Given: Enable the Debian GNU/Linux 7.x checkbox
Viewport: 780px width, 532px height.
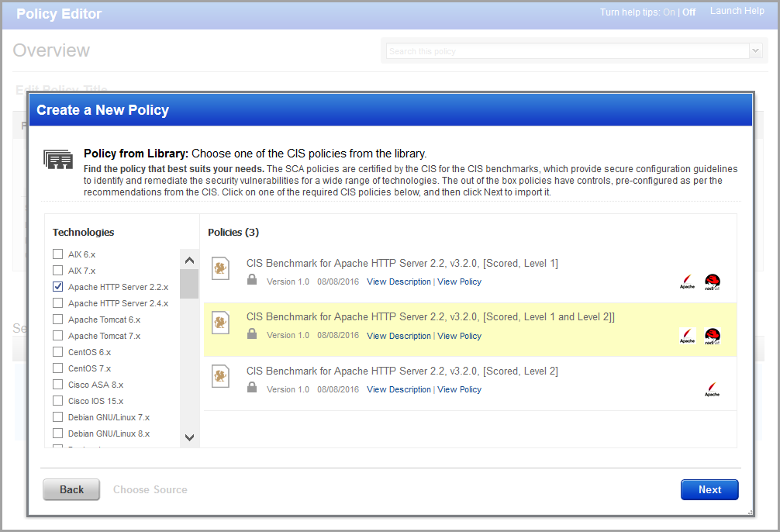Looking at the screenshot, I should (57, 417).
